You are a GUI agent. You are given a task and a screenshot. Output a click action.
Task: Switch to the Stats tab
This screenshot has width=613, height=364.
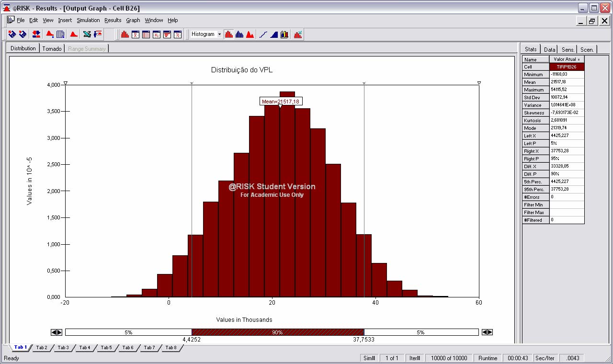coord(531,49)
